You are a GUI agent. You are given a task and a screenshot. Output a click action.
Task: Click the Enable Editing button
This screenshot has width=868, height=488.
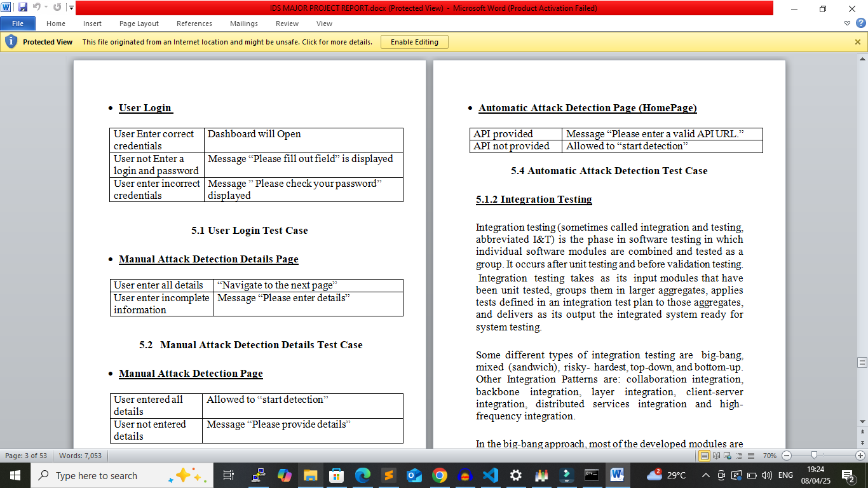pos(414,42)
